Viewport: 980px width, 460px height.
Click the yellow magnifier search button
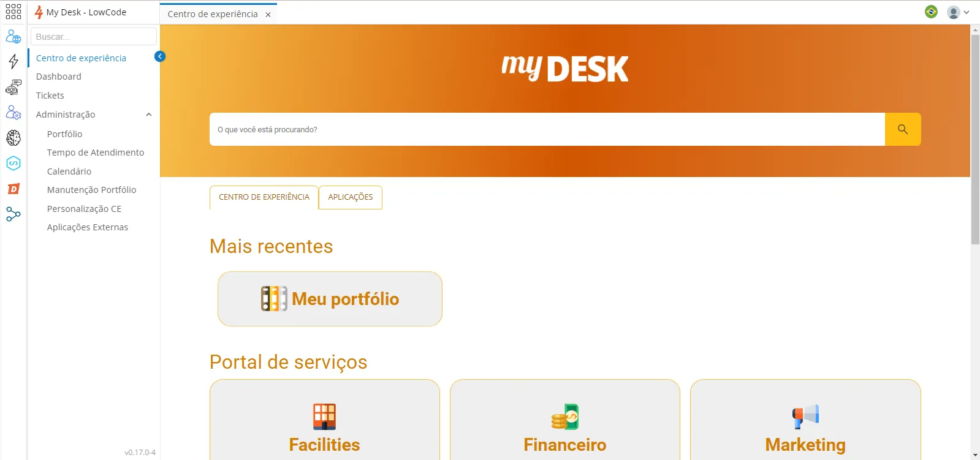pyautogui.click(x=903, y=129)
